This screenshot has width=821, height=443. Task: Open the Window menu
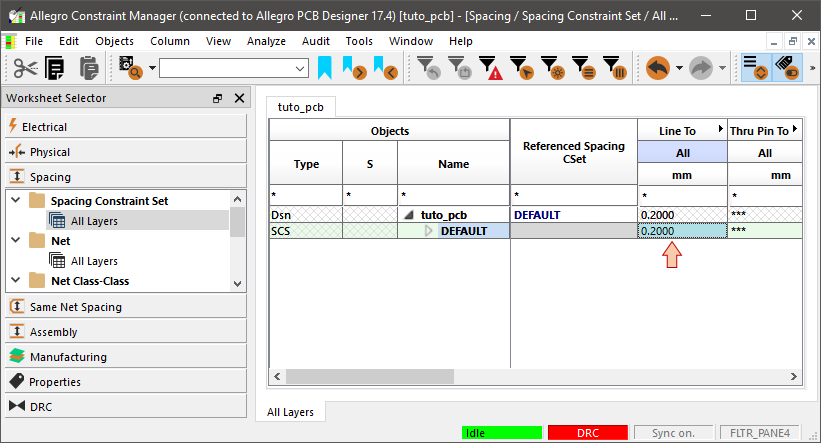tap(410, 41)
